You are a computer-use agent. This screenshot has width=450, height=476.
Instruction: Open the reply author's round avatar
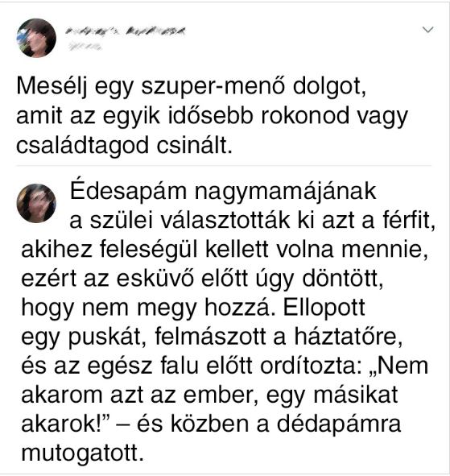point(36,203)
